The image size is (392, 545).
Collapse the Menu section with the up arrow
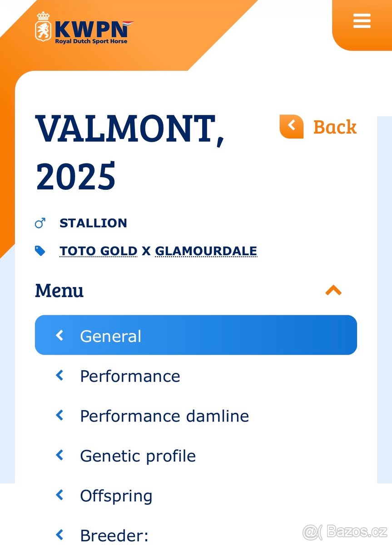(334, 290)
